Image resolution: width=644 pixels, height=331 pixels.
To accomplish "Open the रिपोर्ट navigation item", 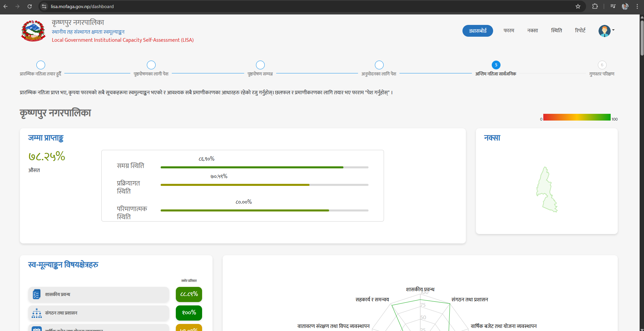I will click(580, 31).
